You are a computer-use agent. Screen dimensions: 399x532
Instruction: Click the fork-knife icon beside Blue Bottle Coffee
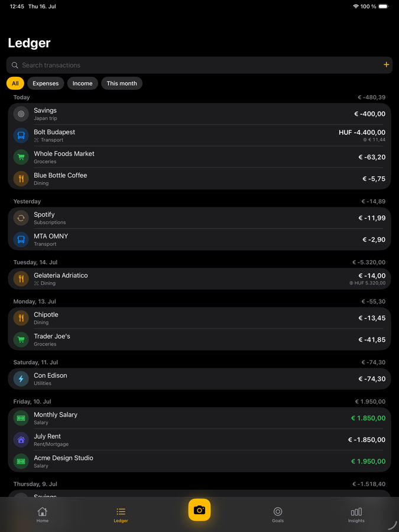click(21, 179)
